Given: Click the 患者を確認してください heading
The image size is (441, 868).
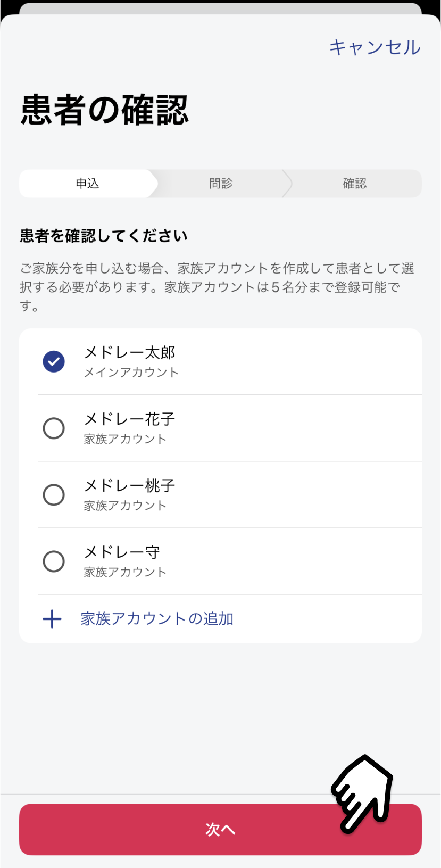Looking at the screenshot, I should coord(104,236).
